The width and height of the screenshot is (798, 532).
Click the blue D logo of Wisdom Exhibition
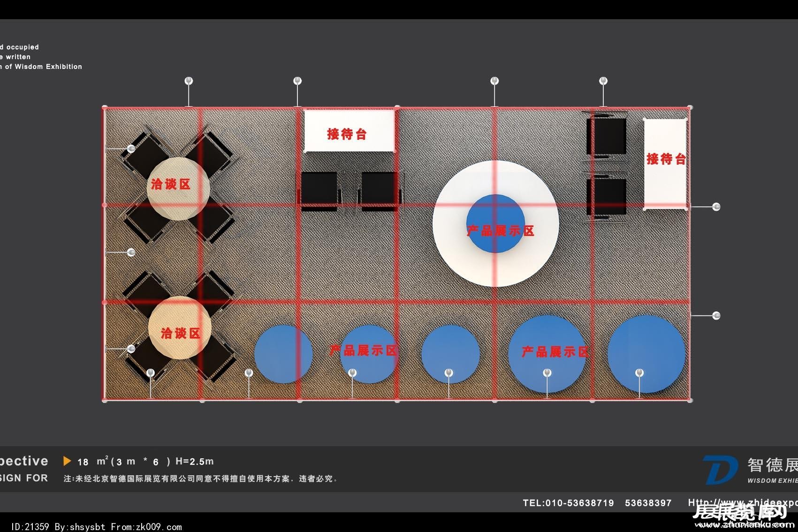722,470
